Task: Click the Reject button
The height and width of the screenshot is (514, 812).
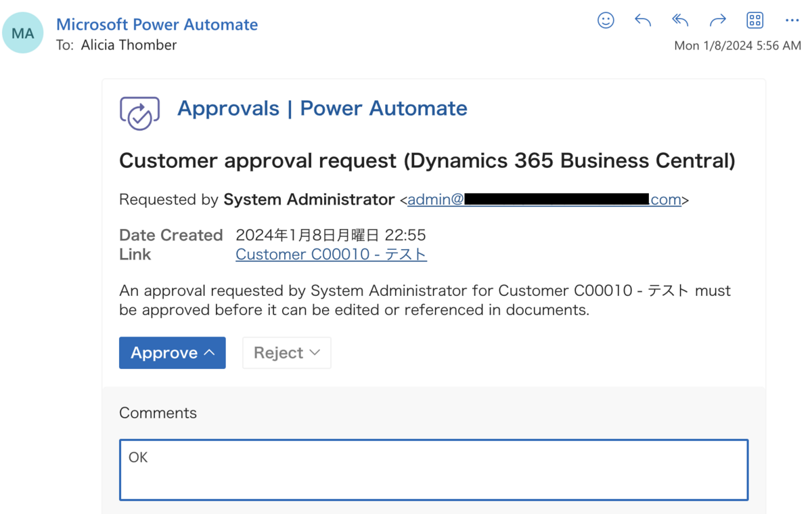Action: 277,352
